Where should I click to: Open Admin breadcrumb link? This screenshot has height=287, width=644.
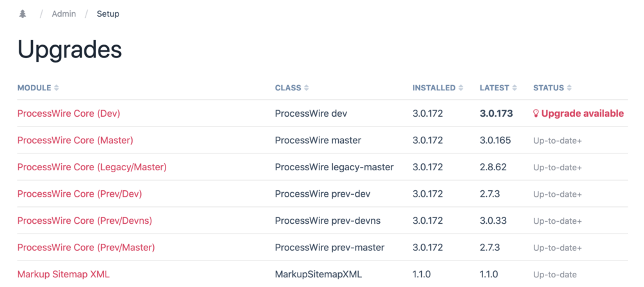[64, 14]
